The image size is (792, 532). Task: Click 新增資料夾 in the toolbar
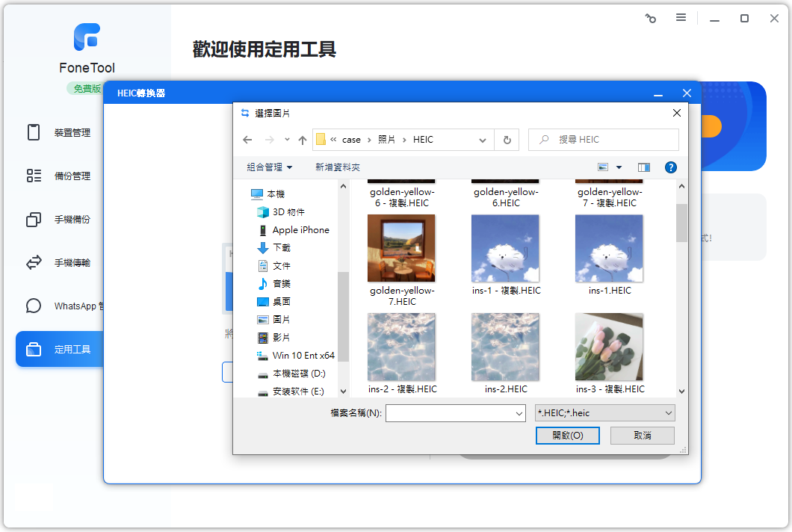pyautogui.click(x=338, y=167)
